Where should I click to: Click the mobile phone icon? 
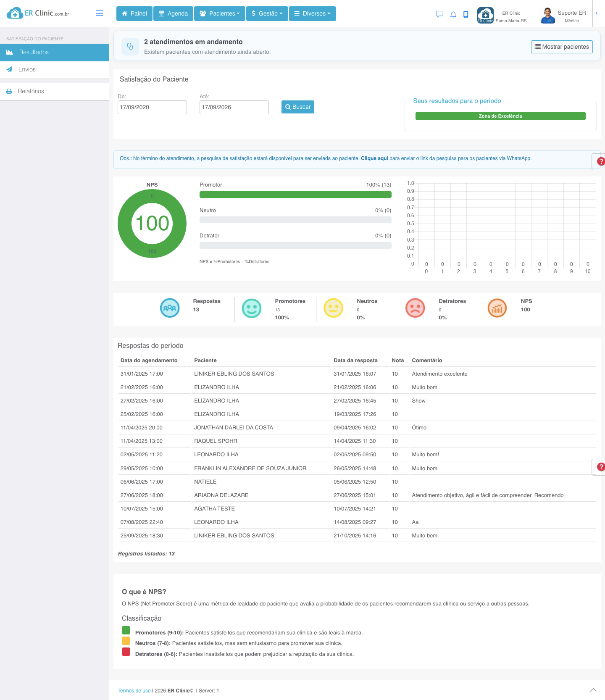466,14
